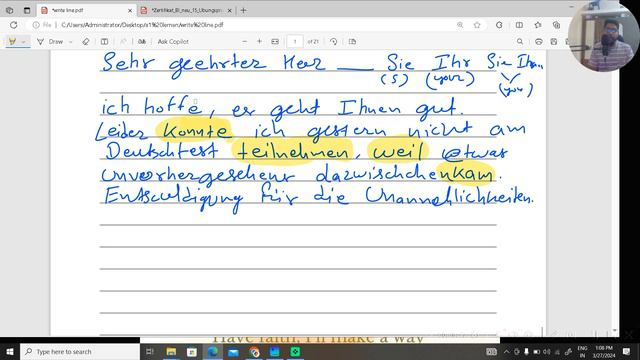
Task: Close the write line.pdf tab
Action: 130,11
